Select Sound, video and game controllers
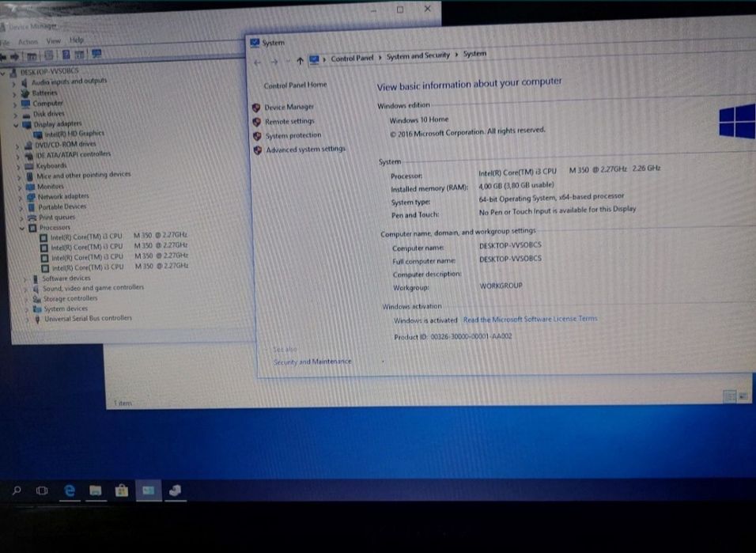The image size is (756, 553). click(x=93, y=288)
